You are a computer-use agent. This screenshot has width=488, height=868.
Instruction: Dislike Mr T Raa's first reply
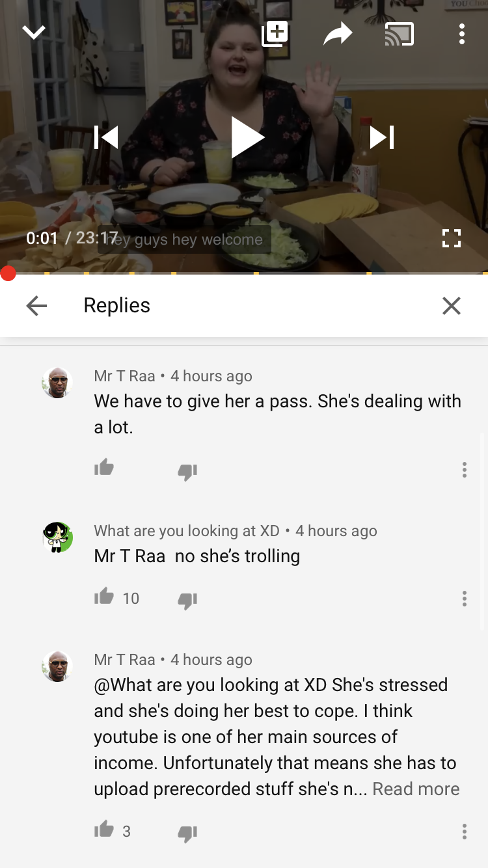point(187,471)
